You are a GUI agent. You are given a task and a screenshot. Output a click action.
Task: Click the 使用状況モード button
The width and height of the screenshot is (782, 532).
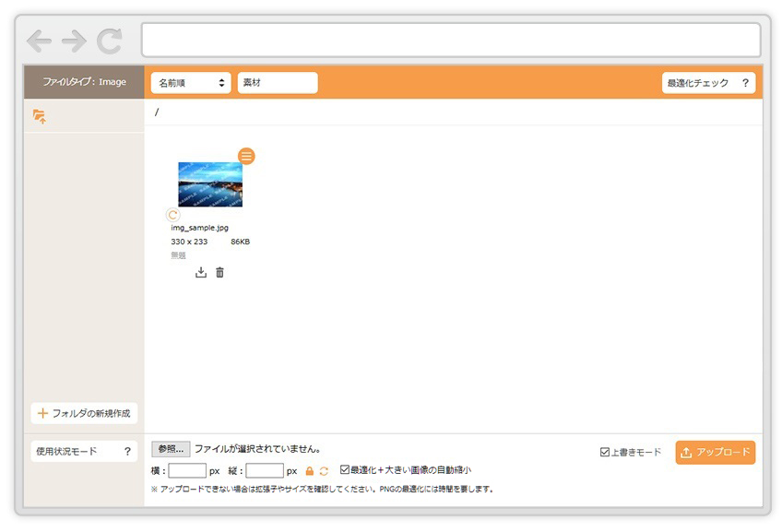(x=84, y=451)
